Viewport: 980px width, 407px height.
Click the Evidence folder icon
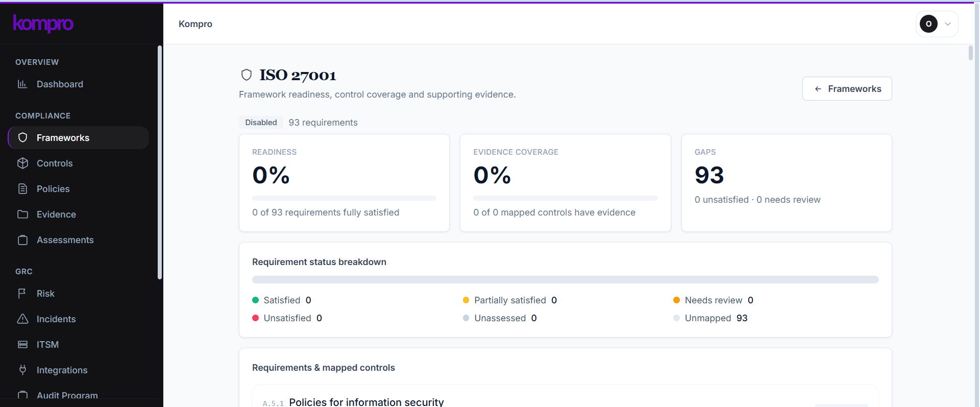(22, 214)
